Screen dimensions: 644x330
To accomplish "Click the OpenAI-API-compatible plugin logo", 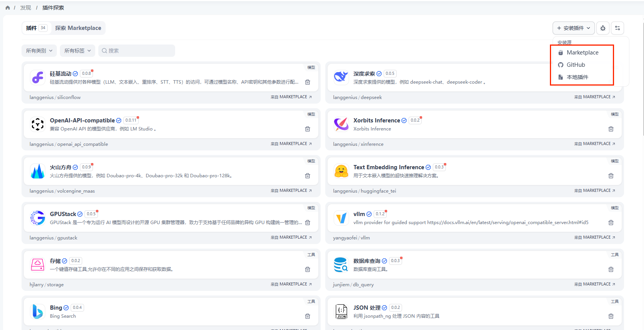I will click(x=38, y=124).
